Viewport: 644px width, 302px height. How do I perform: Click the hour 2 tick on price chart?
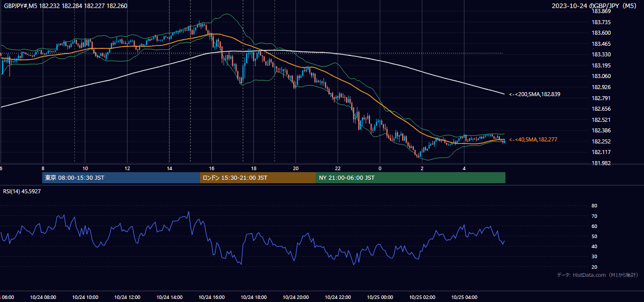tap(422, 169)
